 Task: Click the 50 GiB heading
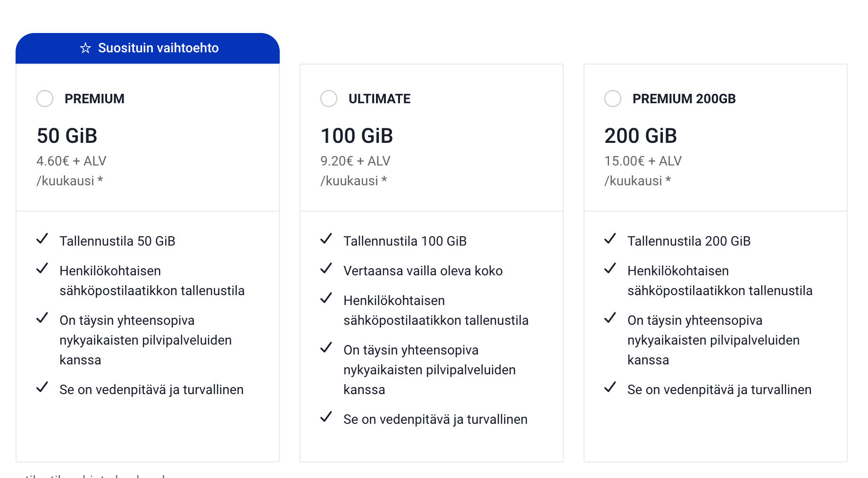click(x=67, y=136)
